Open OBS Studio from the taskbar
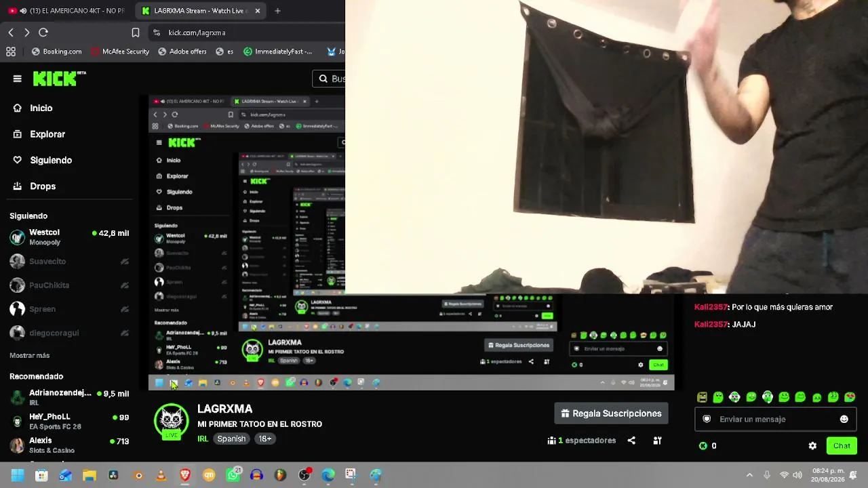 [x=304, y=476]
